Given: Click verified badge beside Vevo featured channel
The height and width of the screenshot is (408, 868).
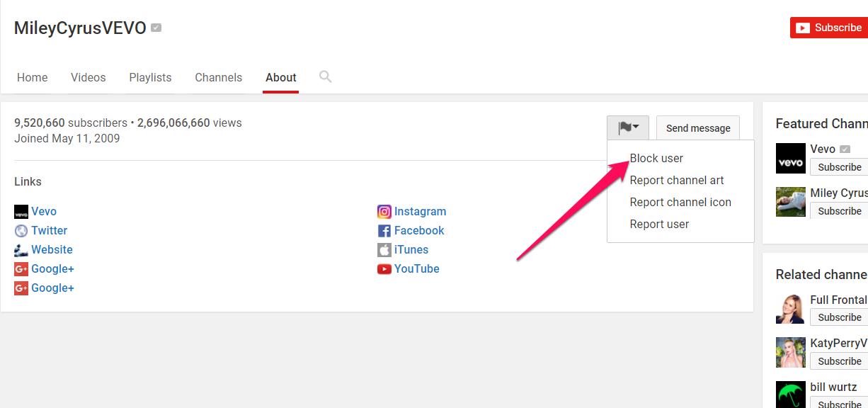Looking at the screenshot, I should point(844,149).
